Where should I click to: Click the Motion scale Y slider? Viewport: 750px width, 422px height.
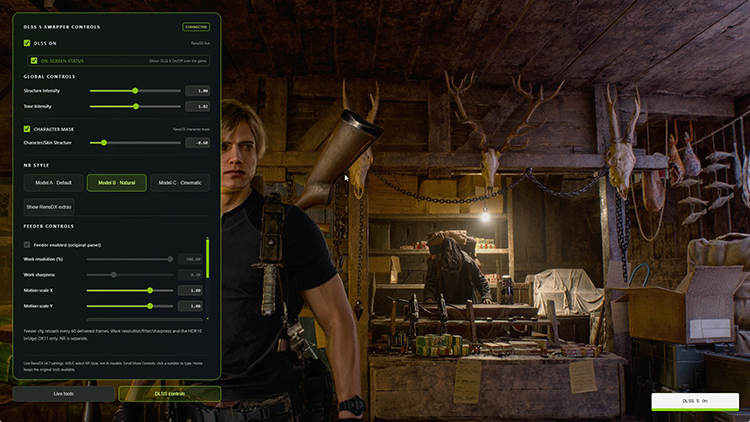tap(130, 306)
